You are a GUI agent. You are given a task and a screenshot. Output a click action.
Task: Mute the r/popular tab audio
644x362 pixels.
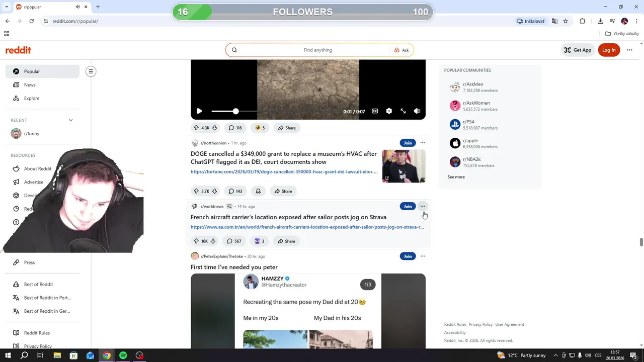78,7
